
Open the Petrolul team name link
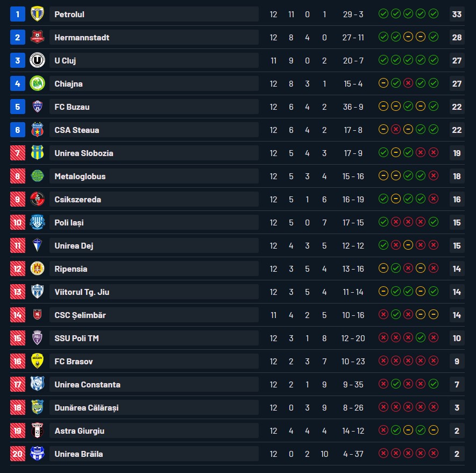point(69,14)
